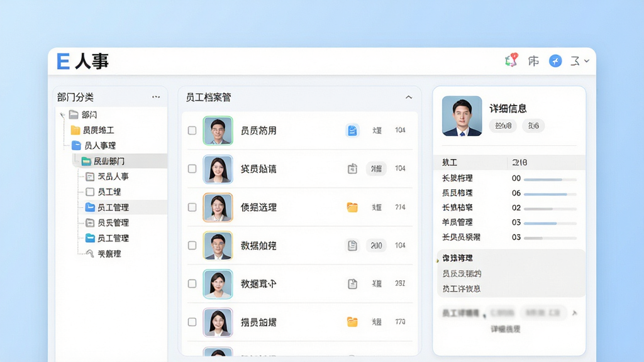
Task: Click the blue round compass icon in header
Action: pos(555,61)
